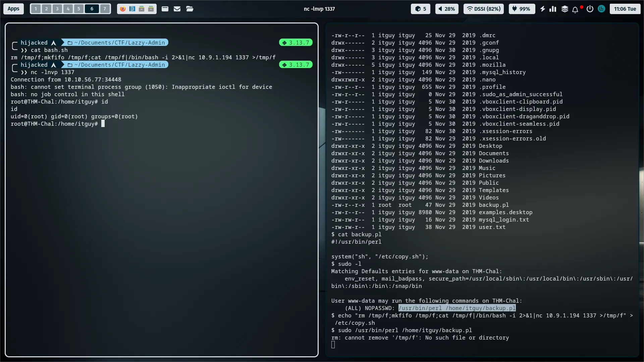
Task: Open the terminal window icon in panel
Action: [165, 9]
